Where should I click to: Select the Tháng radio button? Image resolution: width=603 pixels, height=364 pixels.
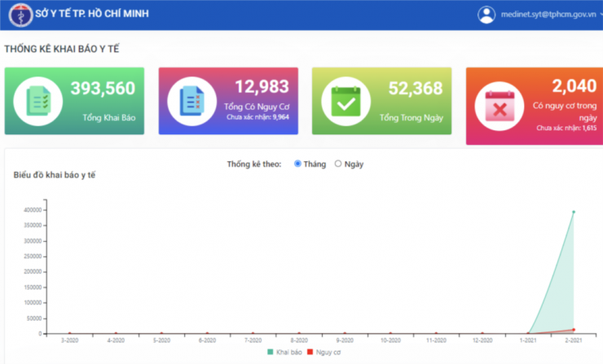click(297, 164)
